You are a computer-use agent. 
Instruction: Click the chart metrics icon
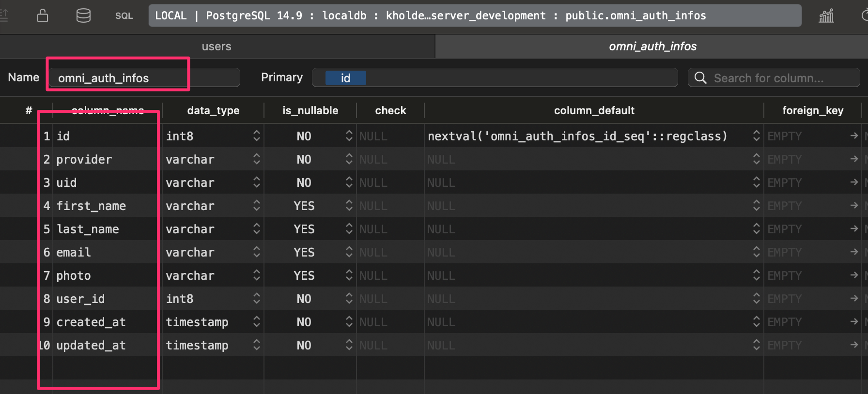pyautogui.click(x=826, y=16)
